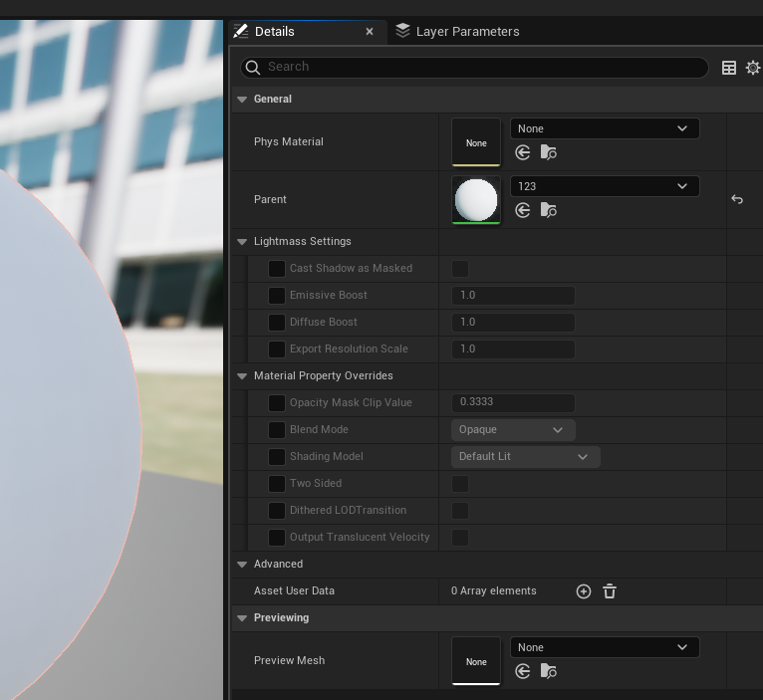Use selected asset for Parent material
Viewport: 763px width, 700px height.
(x=523, y=210)
